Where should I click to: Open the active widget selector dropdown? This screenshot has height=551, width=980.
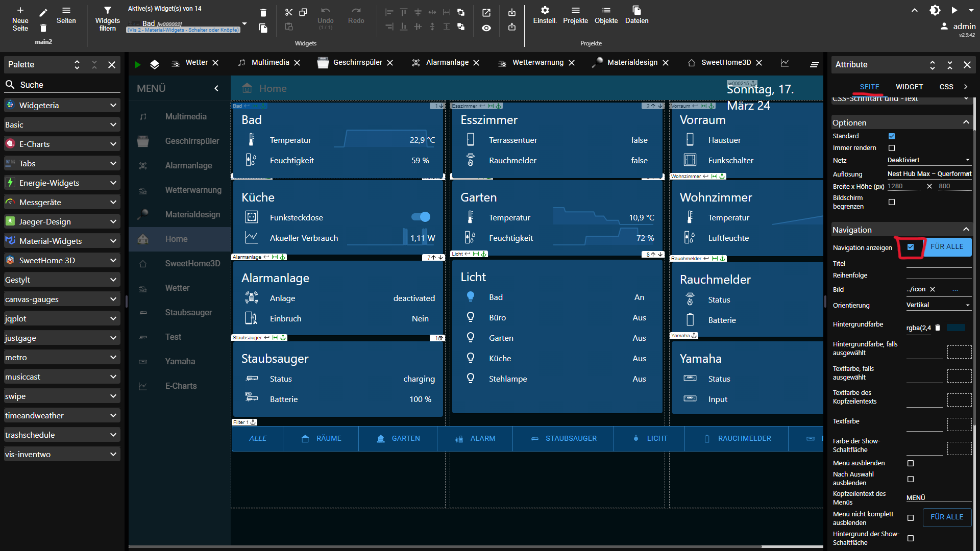click(x=244, y=23)
